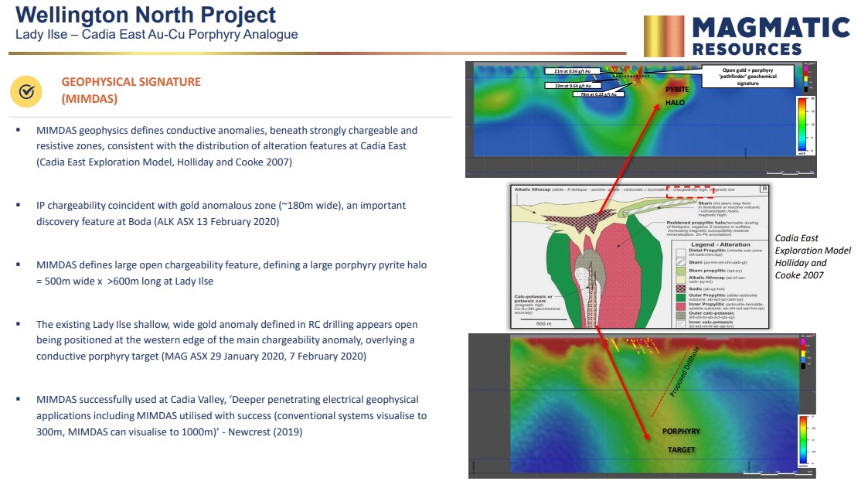Click the '21m at 0.56 g/t Au' drill label
868x481 pixels.
coord(573,71)
